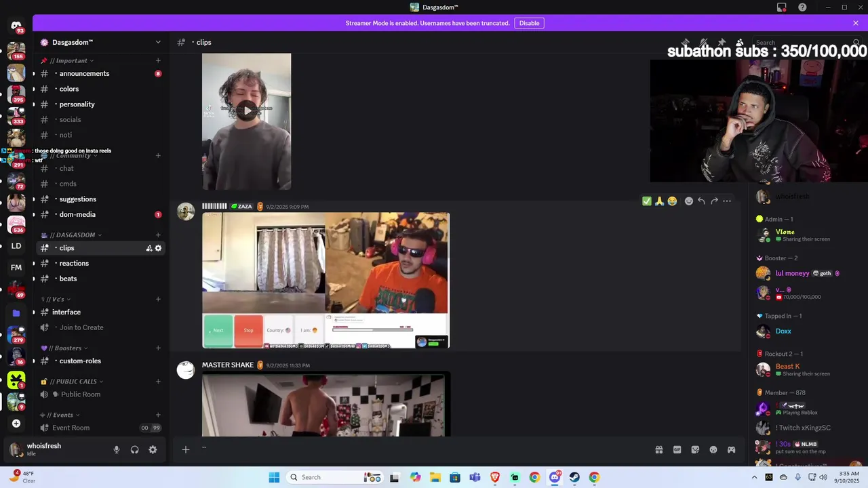Open MASTER SHAKE's clip thumbnail
Screen dimensions: 868x488
click(x=325, y=404)
